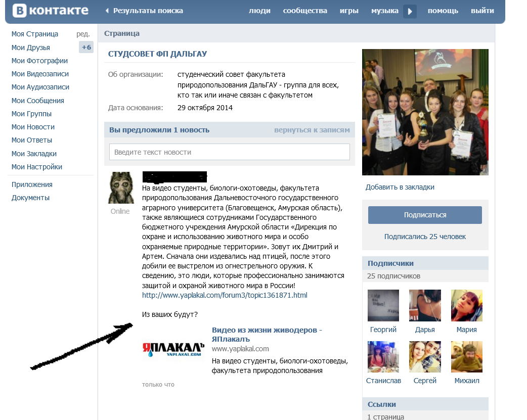Open помощь in the top navigation

(x=443, y=11)
